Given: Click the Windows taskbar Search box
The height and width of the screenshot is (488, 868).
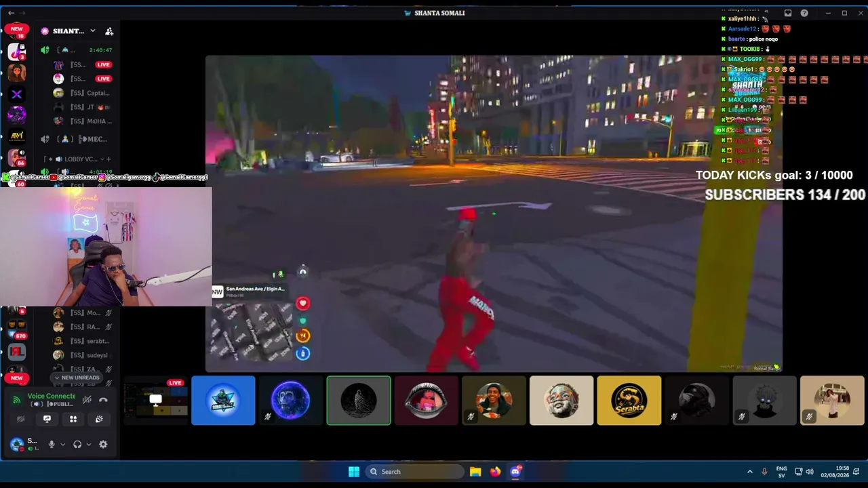Looking at the screenshot, I should tap(414, 472).
